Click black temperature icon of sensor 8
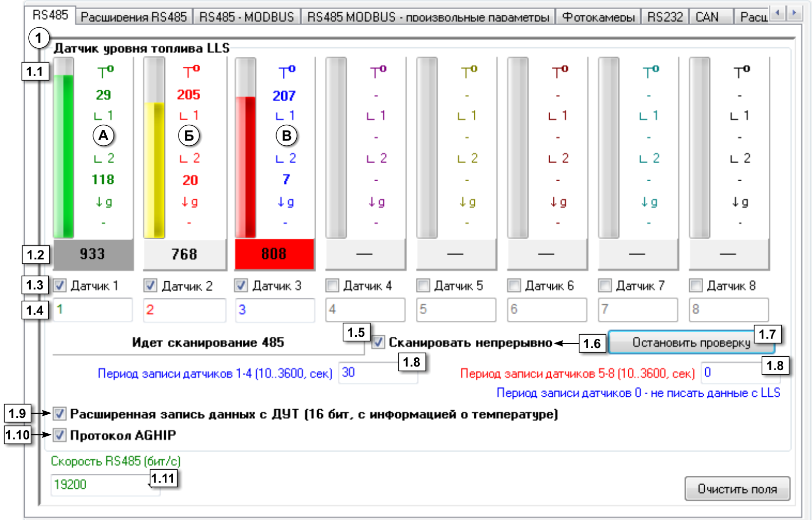 point(741,71)
